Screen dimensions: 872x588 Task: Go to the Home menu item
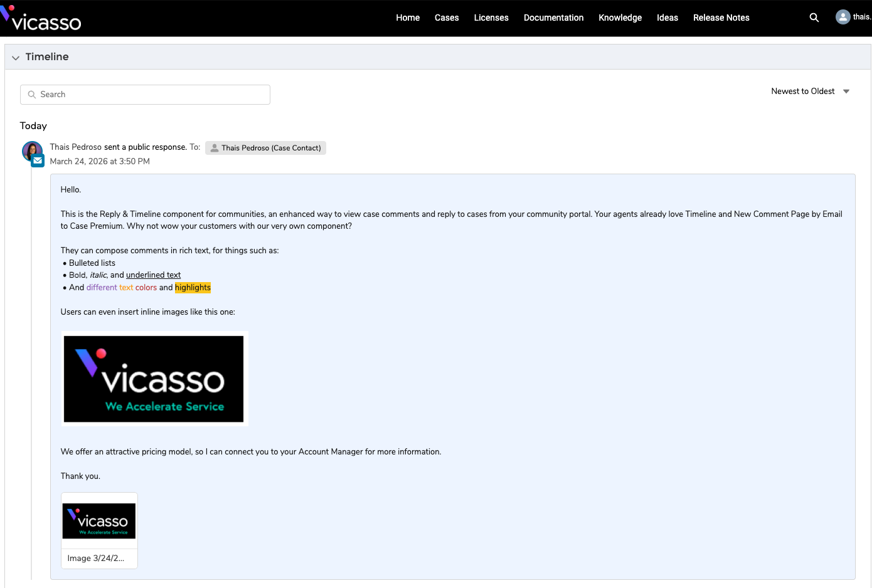[408, 18]
